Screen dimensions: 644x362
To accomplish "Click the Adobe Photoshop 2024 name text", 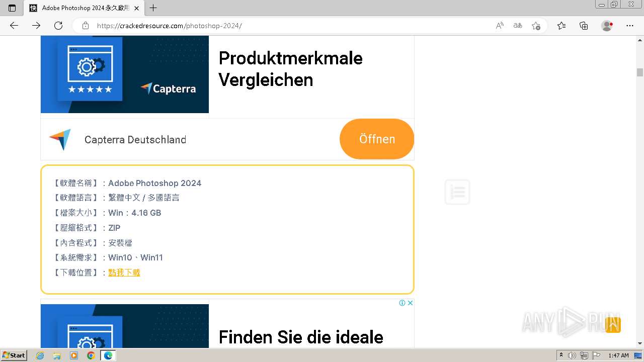I will pos(155,183).
